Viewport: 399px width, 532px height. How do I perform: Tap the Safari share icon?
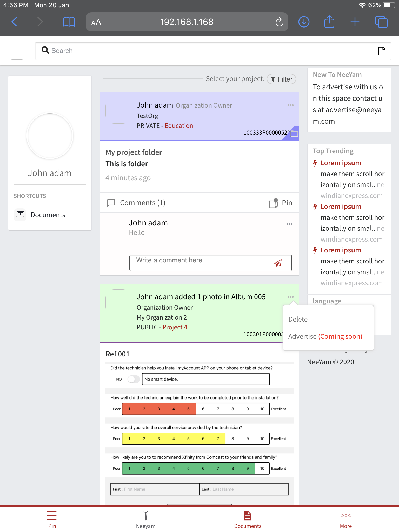pyautogui.click(x=329, y=22)
